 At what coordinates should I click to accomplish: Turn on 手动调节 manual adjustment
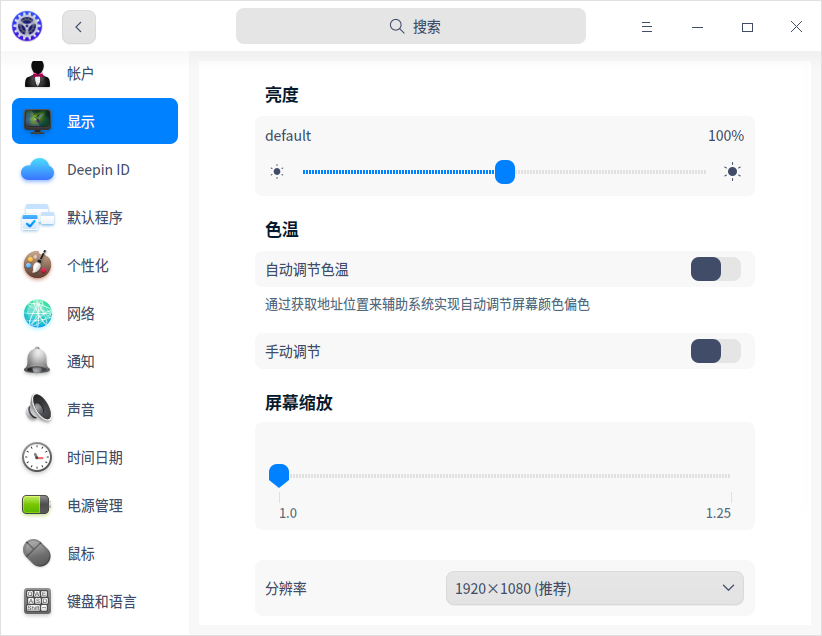(716, 351)
